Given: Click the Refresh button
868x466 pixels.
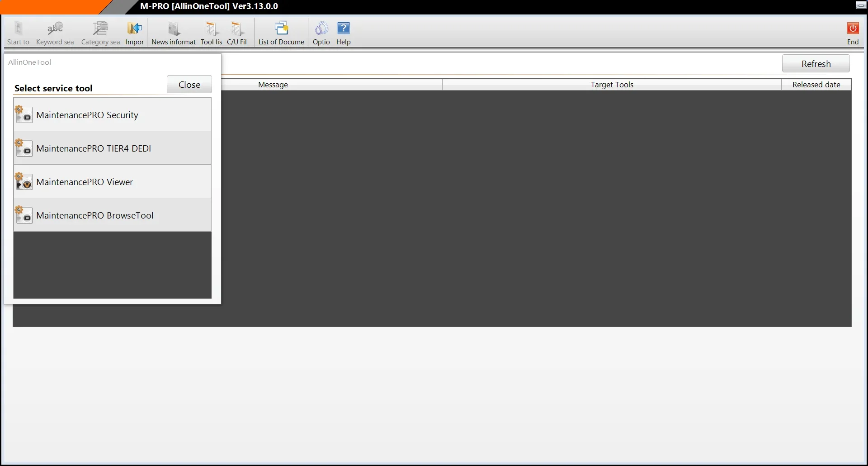Looking at the screenshot, I should (816, 64).
